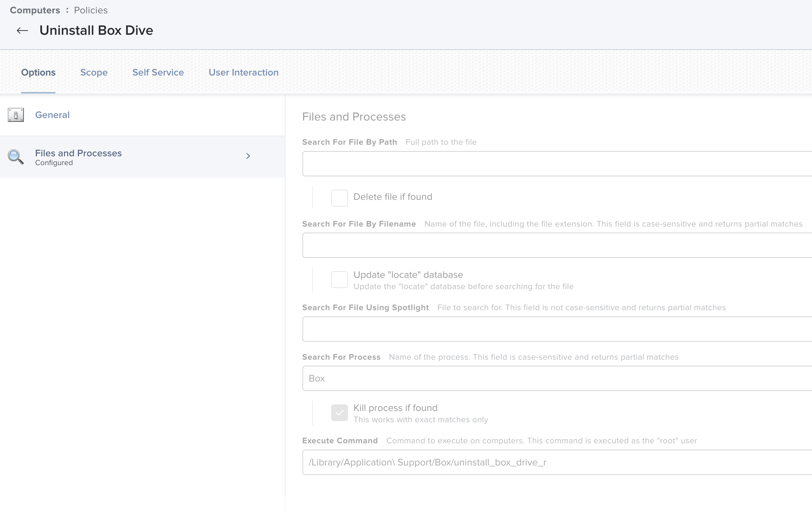Open the Self Service tab
This screenshot has height=522, width=812.
coord(158,72)
